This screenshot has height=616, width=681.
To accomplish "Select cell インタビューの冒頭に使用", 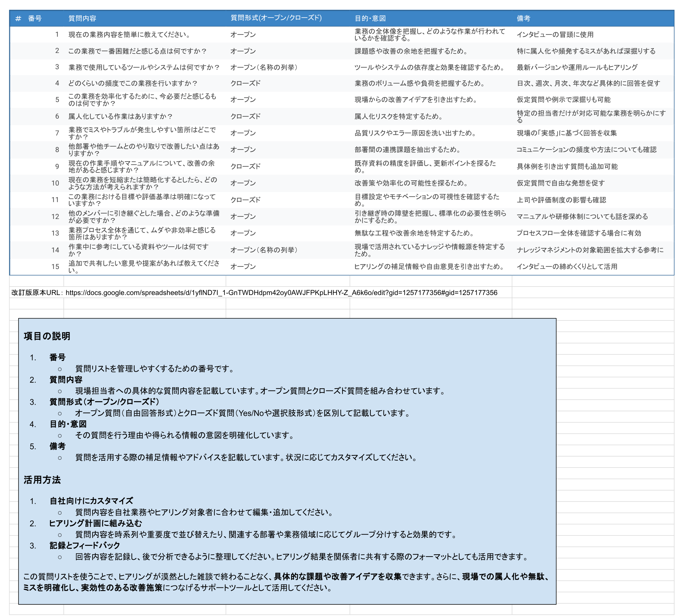I will tap(593, 34).
